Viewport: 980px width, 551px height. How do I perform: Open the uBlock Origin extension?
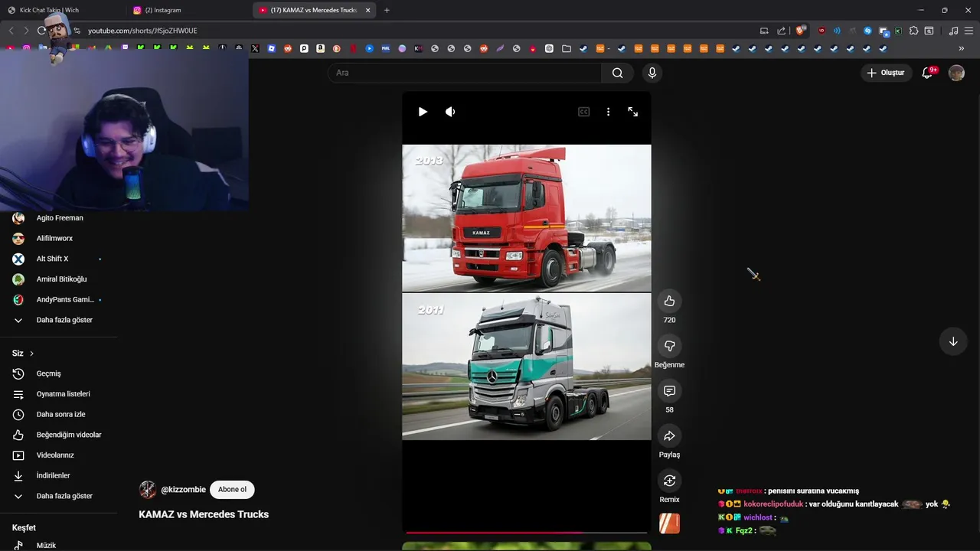coord(822,31)
